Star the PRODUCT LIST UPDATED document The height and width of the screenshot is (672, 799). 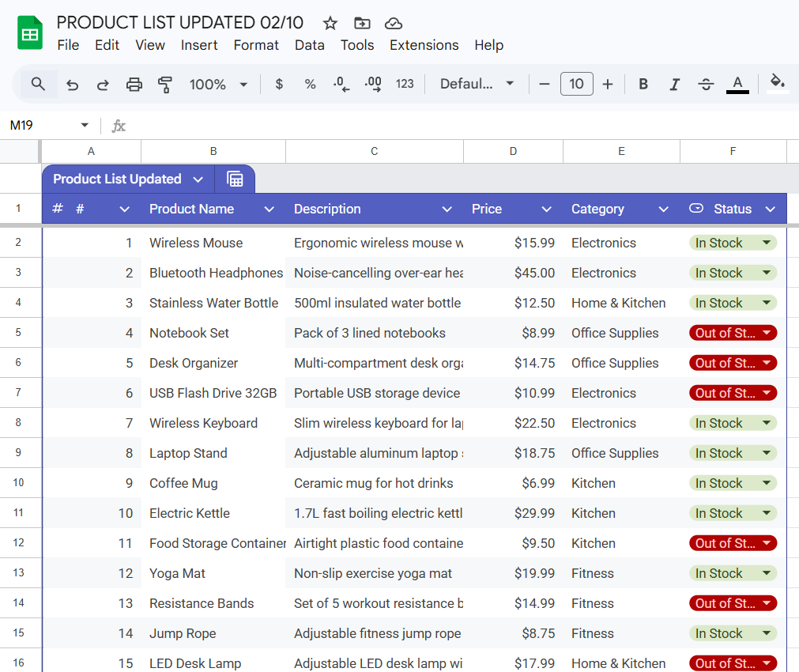[330, 24]
